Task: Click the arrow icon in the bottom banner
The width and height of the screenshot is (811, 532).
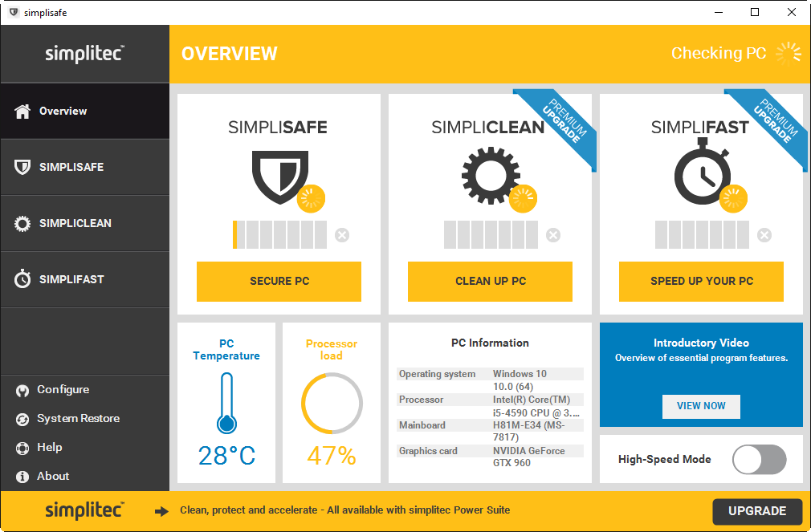Action: pos(162,511)
